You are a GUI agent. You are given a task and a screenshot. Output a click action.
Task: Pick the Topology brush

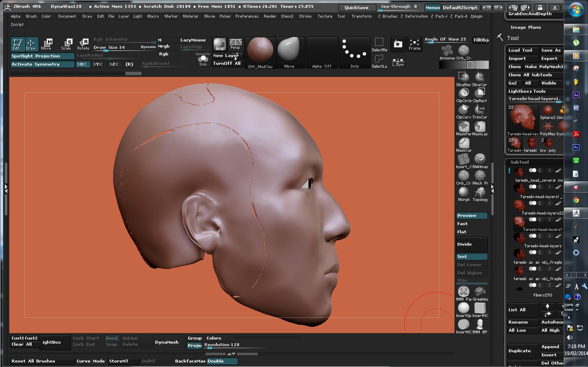click(480, 194)
